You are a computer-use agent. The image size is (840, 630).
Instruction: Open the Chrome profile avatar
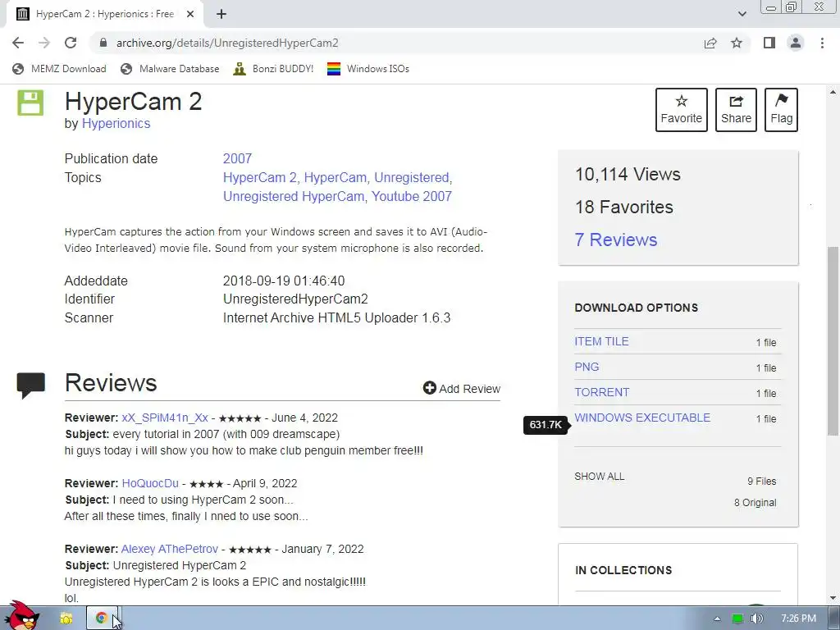pyautogui.click(x=796, y=43)
